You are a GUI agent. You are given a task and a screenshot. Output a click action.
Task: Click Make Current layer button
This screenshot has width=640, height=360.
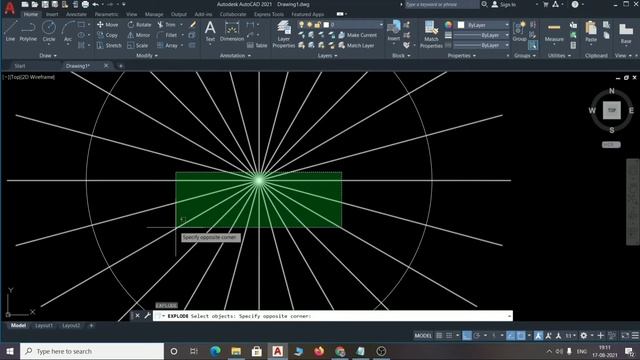click(358, 35)
